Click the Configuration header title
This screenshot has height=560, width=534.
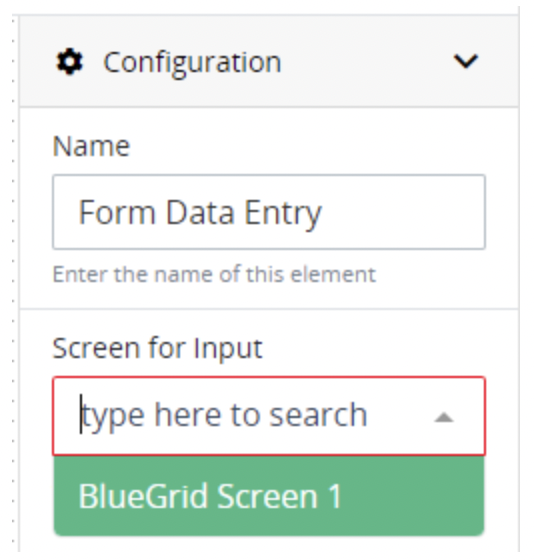pyautogui.click(x=192, y=62)
